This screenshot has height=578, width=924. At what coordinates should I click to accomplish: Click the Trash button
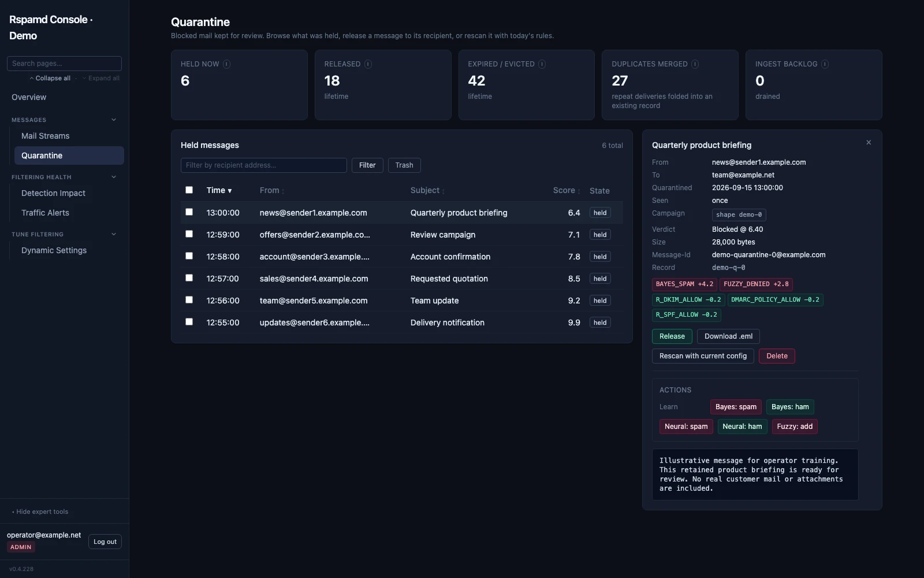tap(404, 165)
